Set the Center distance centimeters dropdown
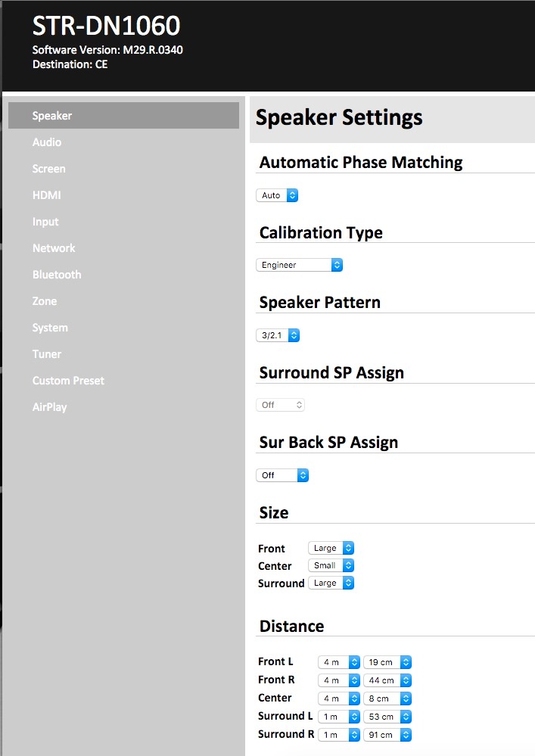 click(x=387, y=698)
